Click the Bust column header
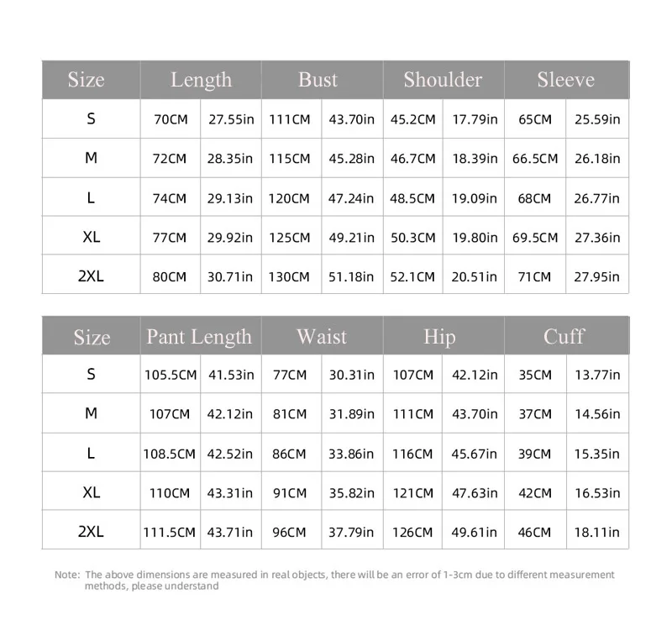The width and height of the screenshot is (672, 625). tap(318, 80)
